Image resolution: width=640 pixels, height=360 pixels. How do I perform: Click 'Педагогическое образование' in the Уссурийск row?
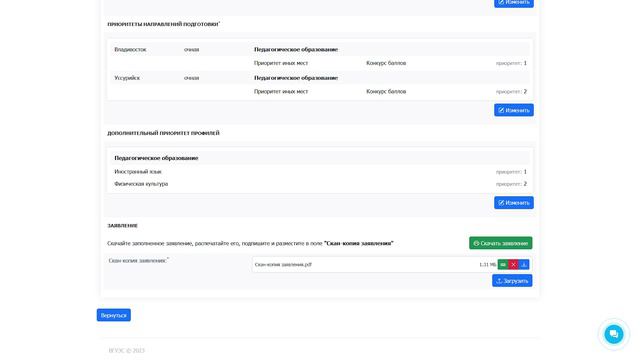click(x=296, y=78)
